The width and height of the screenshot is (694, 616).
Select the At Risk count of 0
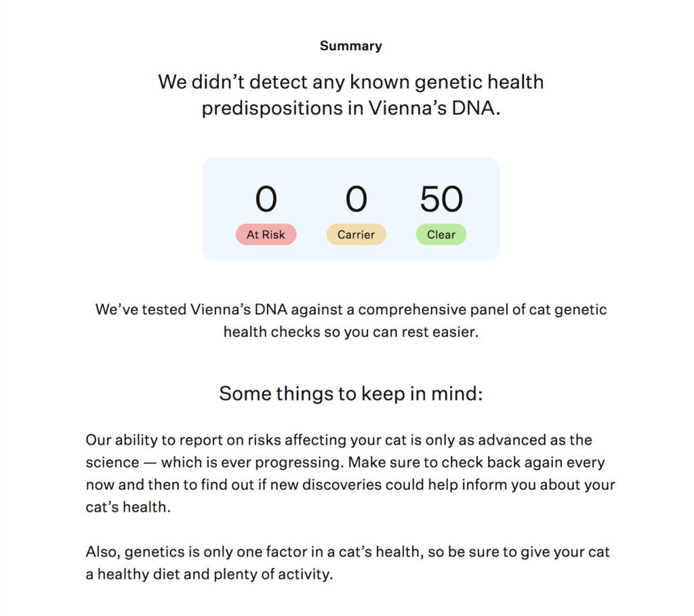tap(266, 199)
